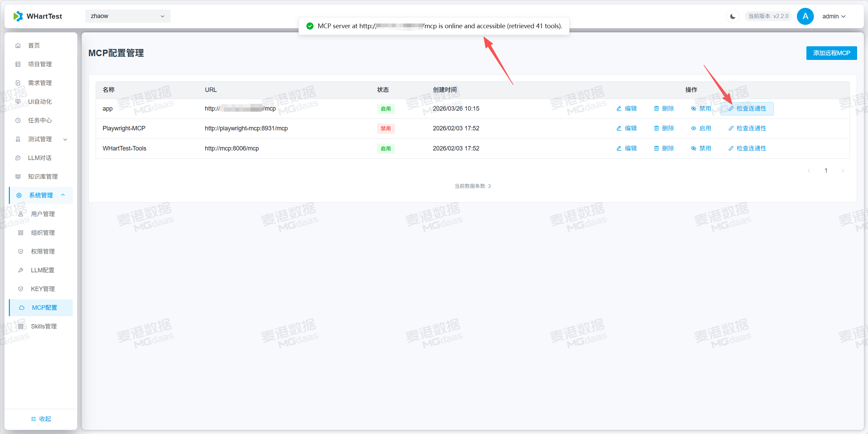868x434 pixels.
Task: Click edit pencil icon for Playwright-MCP
Action: point(619,128)
